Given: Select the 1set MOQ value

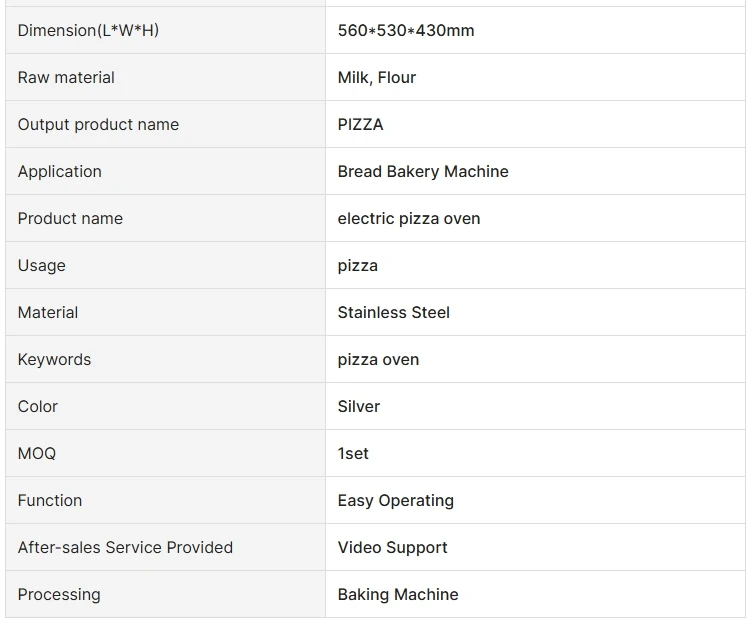Looking at the screenshot, I should tap(353, 453).
